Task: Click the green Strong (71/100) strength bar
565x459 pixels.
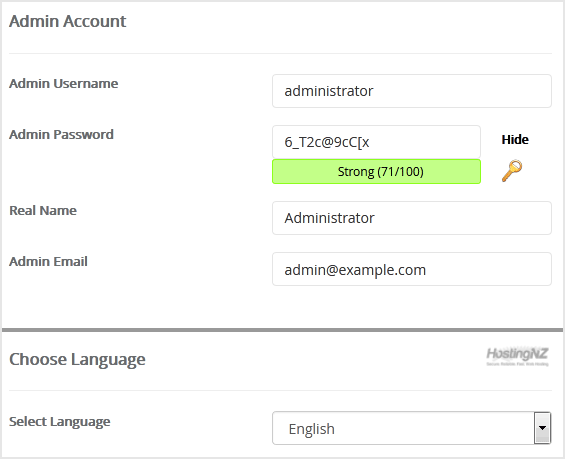Action: point(376,171)
